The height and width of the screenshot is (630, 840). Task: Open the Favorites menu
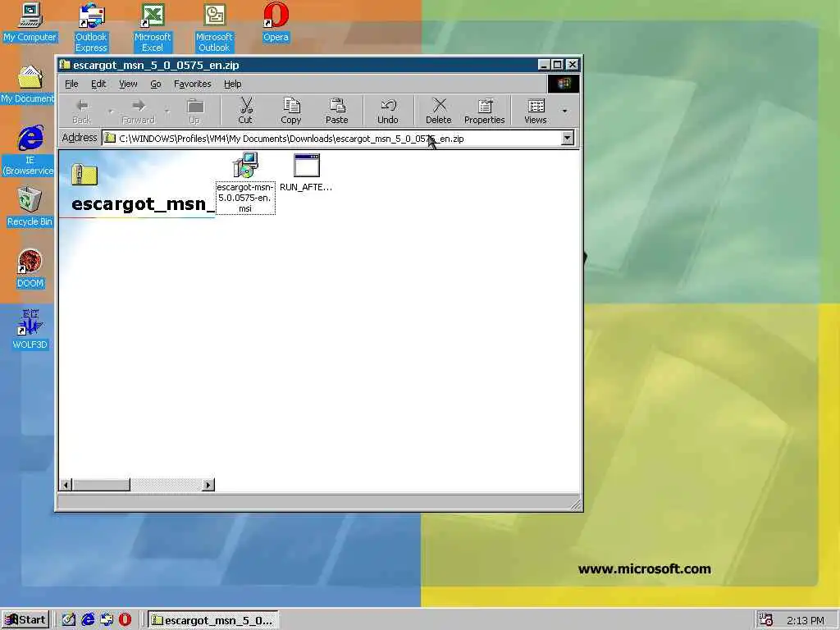(x=192, y=84)
